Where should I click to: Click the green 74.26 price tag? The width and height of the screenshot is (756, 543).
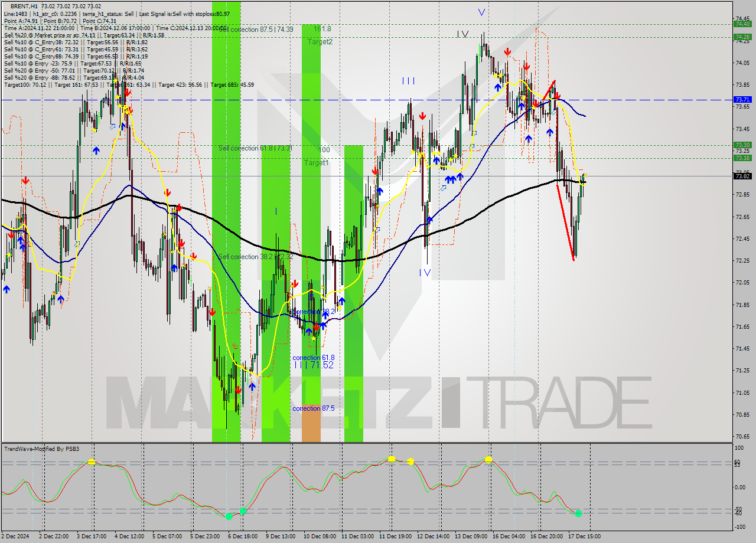click(742, 37)
